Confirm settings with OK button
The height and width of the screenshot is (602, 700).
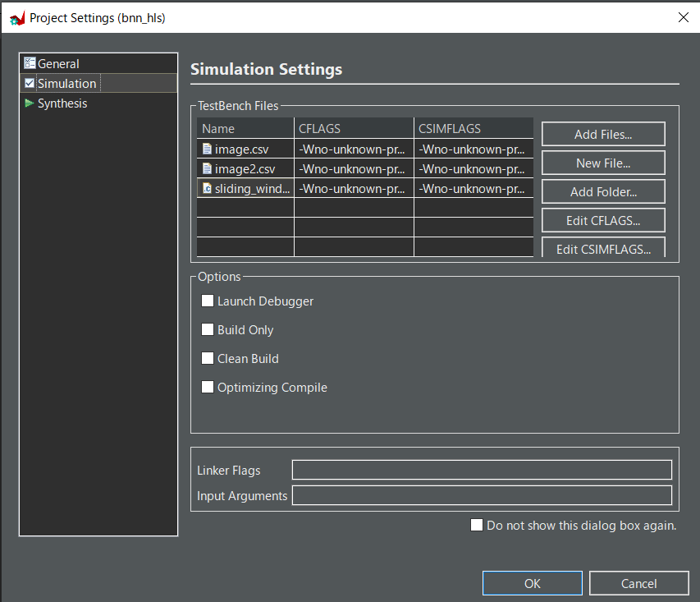click(x=532, y=584)
